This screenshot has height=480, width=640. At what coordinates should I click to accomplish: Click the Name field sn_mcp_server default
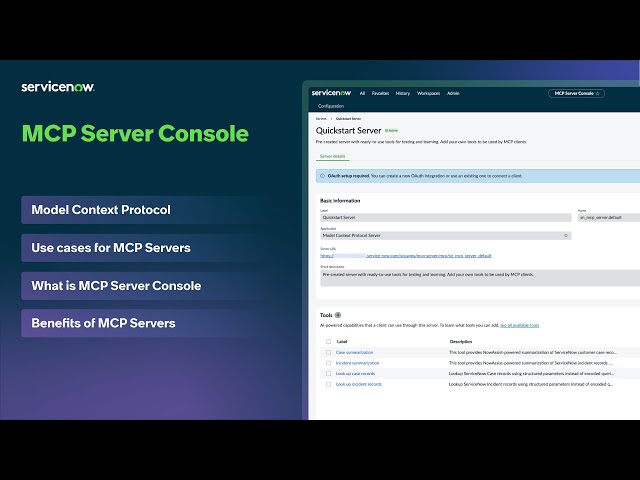pos(608,218)
